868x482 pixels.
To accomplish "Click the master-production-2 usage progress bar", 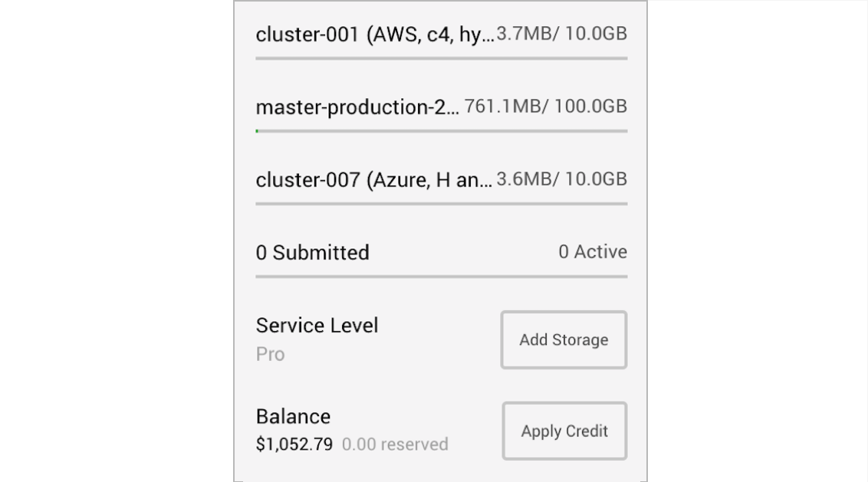I will click(x=441, y=131).
